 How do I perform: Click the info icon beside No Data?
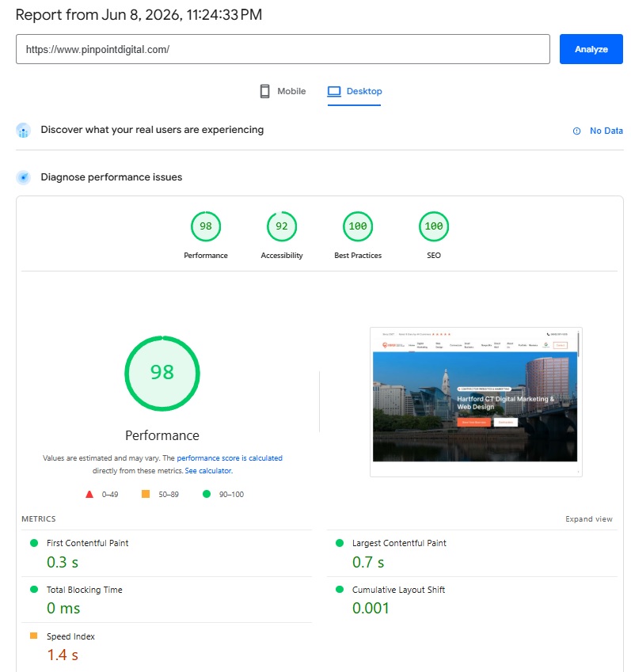[576, 131]
